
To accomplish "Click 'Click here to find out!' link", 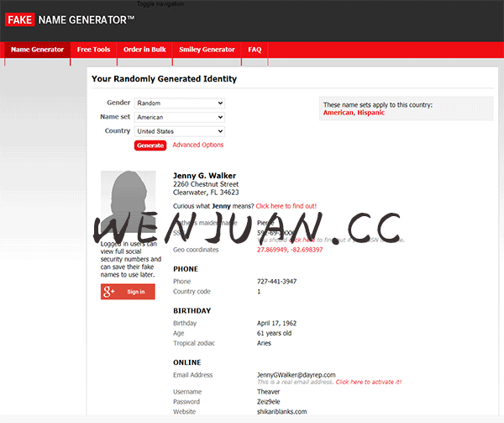I will click(286, 206).
